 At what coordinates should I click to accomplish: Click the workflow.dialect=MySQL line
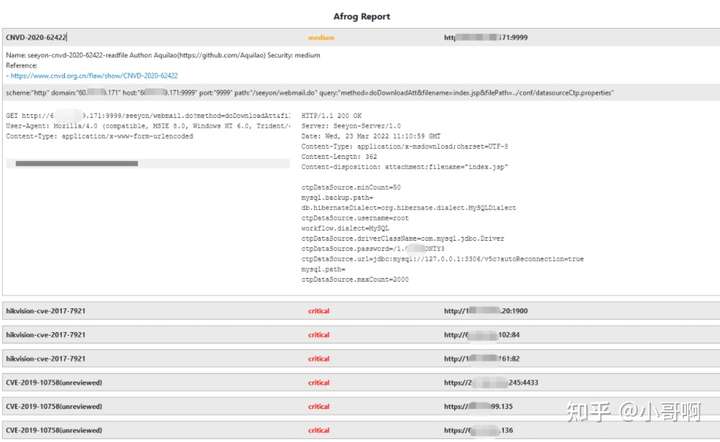tap(345, 228)
